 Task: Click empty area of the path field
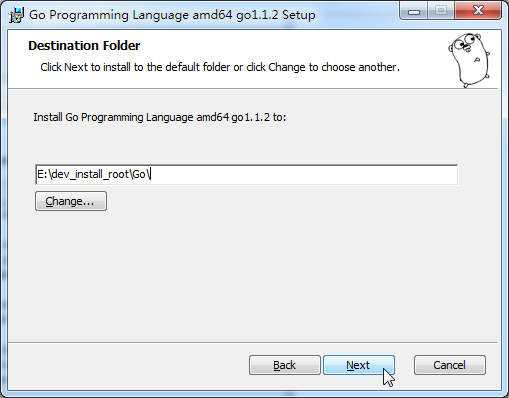click(x=303, y=174)
